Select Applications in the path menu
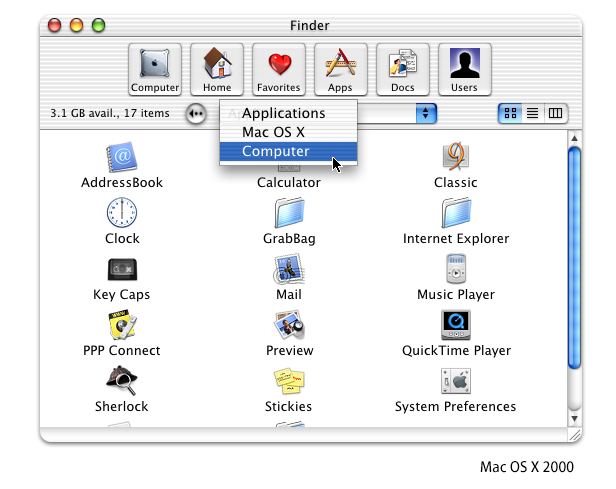The height and width of the screenshot is (489, 616). (x=284, y=113)
